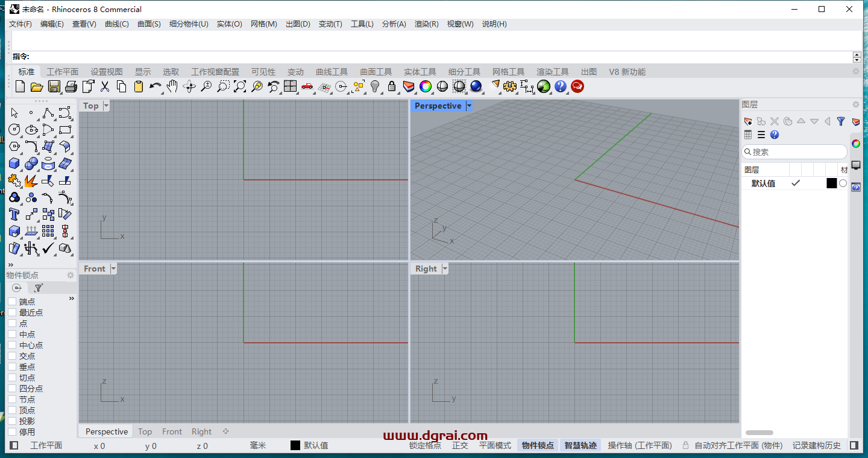Viewport: 868px width, 458px height.
Task: Toggle 正交 in the status bar
Action: 460,445
